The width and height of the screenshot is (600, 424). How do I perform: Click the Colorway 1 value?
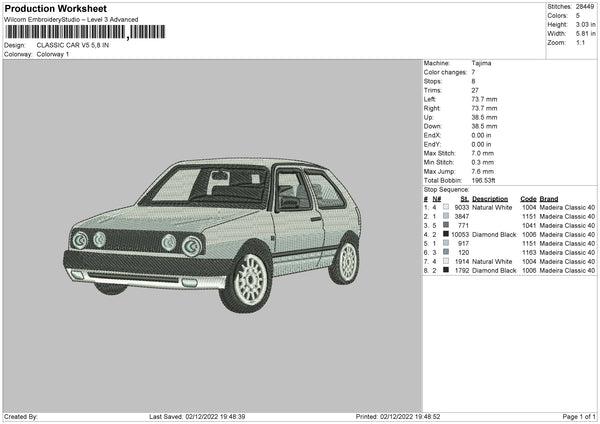tap(54, 54)
